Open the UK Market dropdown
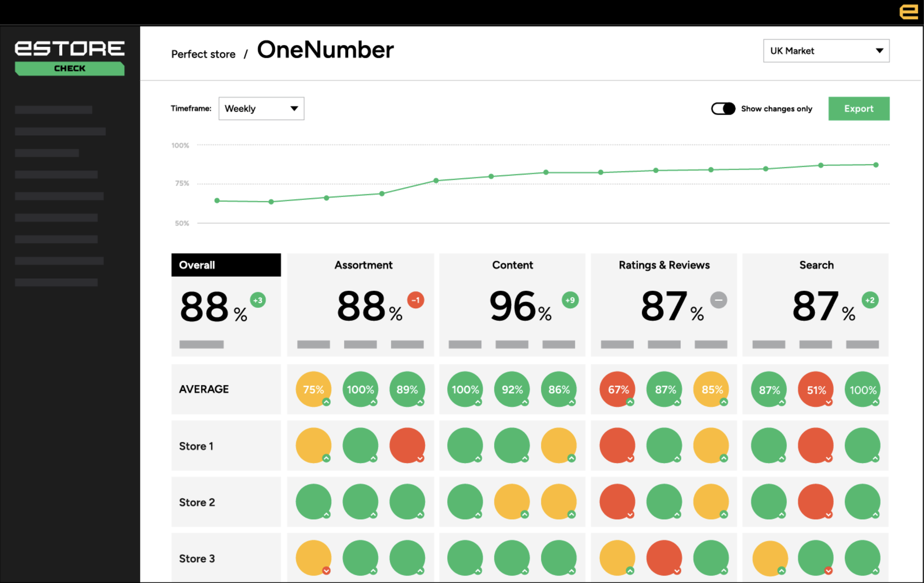 coord(826,51)
